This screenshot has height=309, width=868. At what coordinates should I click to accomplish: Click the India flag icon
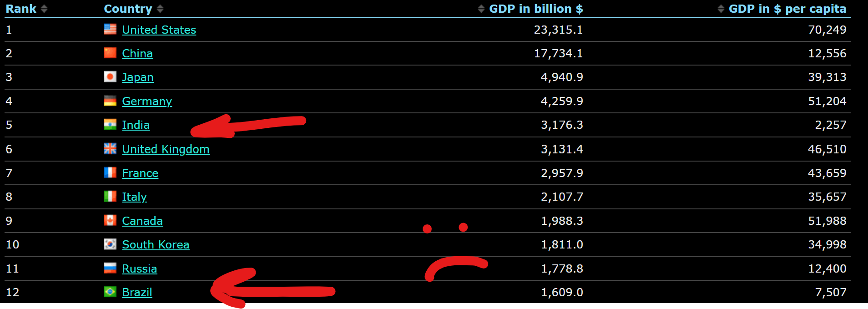point(110,125)
